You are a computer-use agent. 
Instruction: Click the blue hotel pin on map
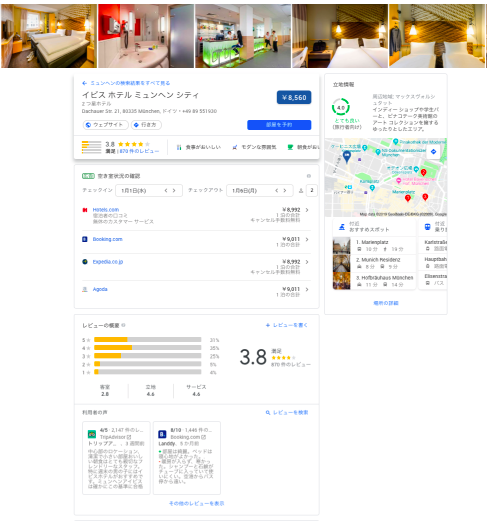click(x=347, y=156)
